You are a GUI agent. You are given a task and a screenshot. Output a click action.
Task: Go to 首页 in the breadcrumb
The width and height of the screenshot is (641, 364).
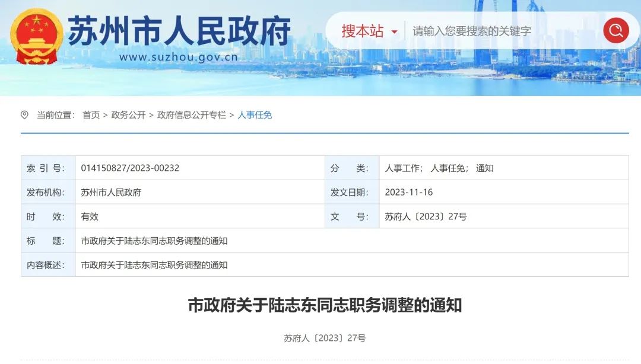[91, 115]
